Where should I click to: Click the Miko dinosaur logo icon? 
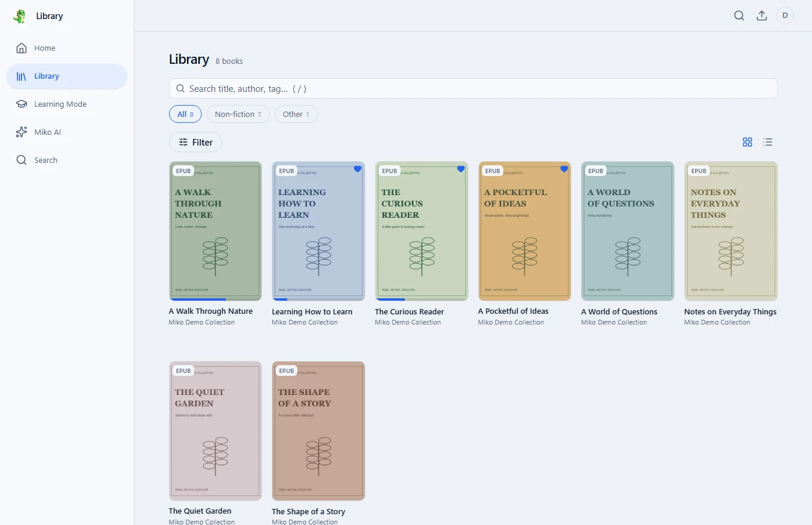click(20, 16)
